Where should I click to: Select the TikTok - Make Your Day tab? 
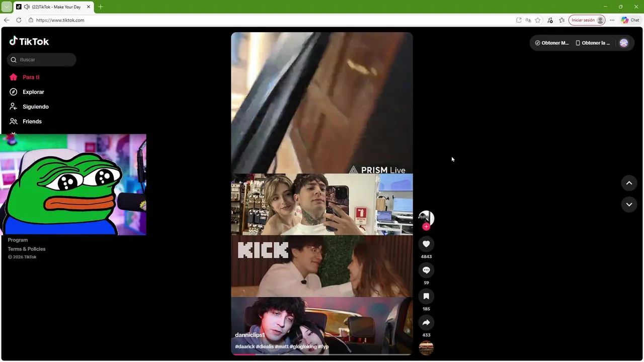53,7
